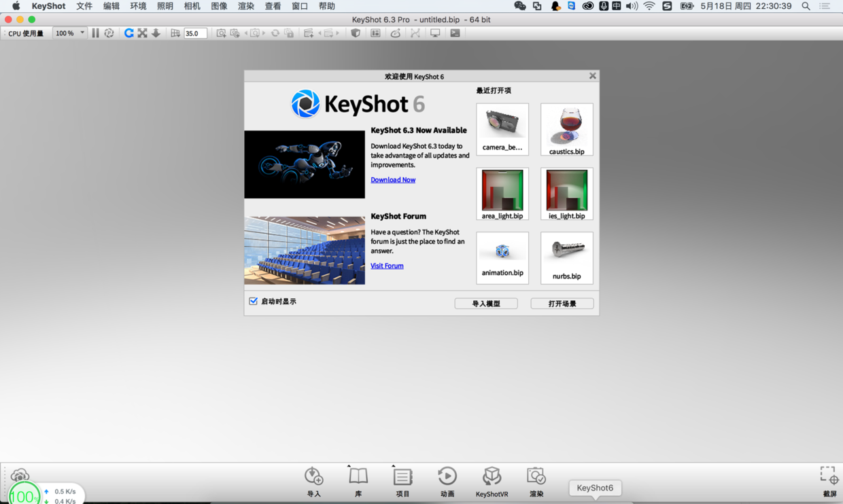This screenshot has width=843, height=504.
Task: Click the panel layout toolbar icon
Action: (375, 33)
